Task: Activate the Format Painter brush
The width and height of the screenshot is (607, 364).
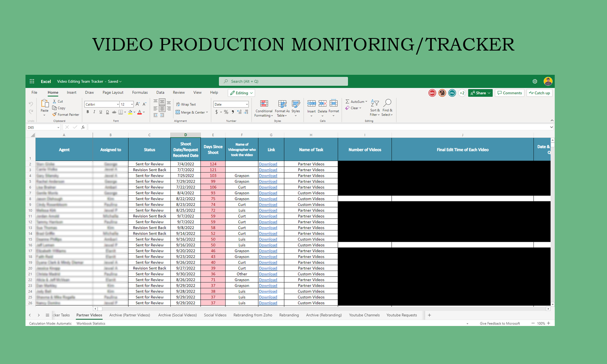Action: tap(55, 114)
